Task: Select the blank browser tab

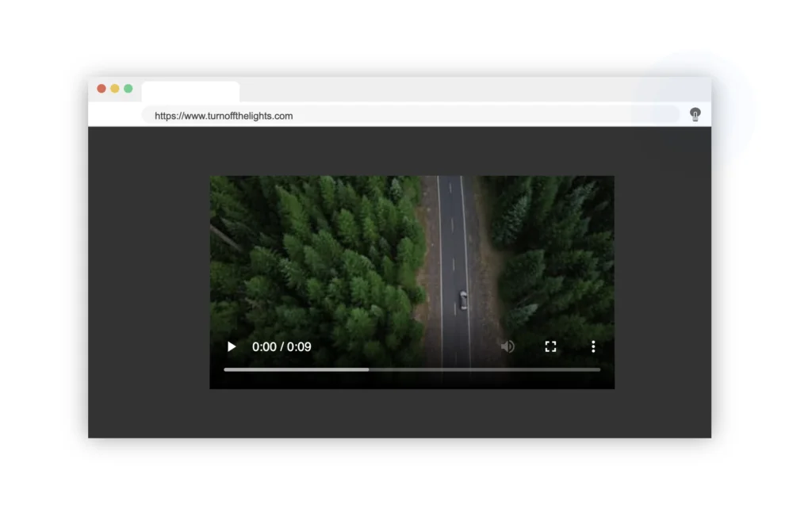Action: (190, 92)
